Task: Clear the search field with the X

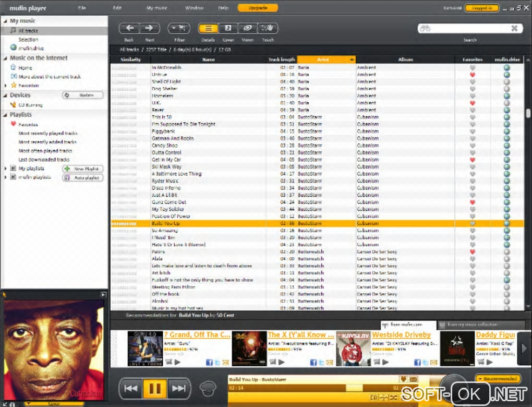Action: [514, 29]
